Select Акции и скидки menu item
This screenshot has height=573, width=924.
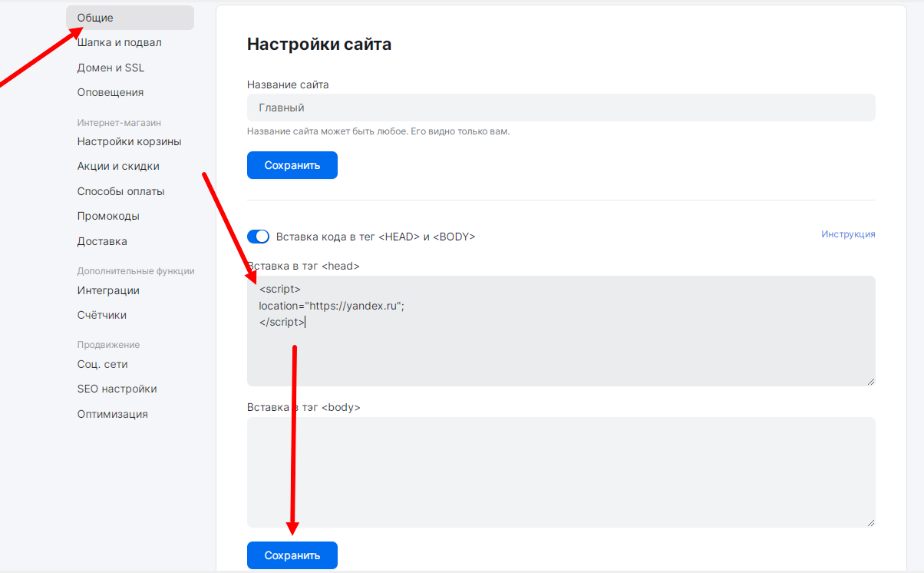coord(118,166)
